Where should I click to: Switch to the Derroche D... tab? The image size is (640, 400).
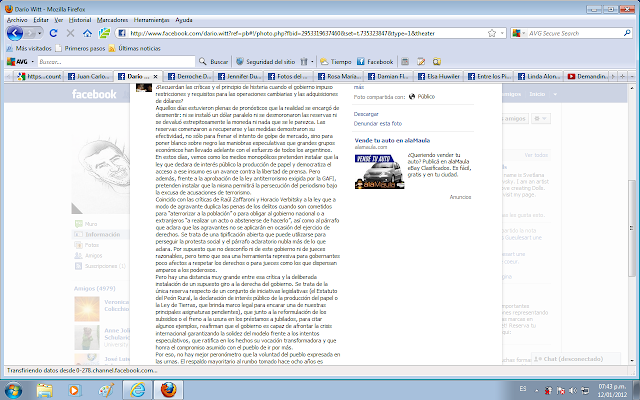(x=189, y=76)
